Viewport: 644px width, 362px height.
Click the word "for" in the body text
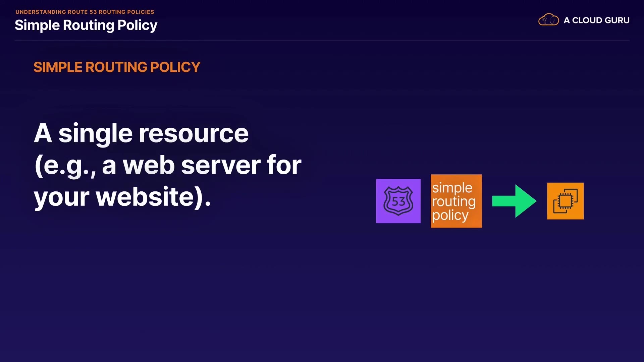284,165
